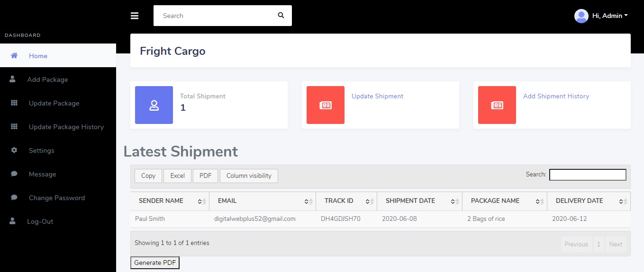Click the Admin avatar icon

click(x=581, y=16)
